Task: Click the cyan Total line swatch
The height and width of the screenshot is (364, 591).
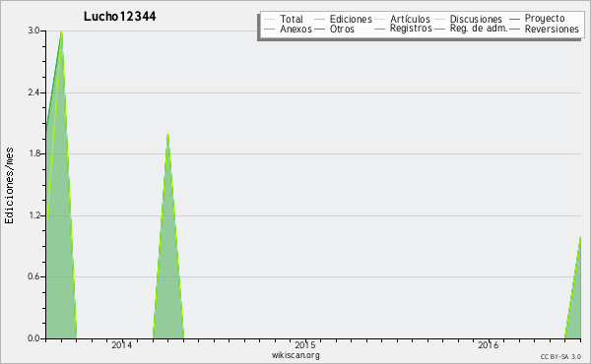Action: click(x=270, y=20)
